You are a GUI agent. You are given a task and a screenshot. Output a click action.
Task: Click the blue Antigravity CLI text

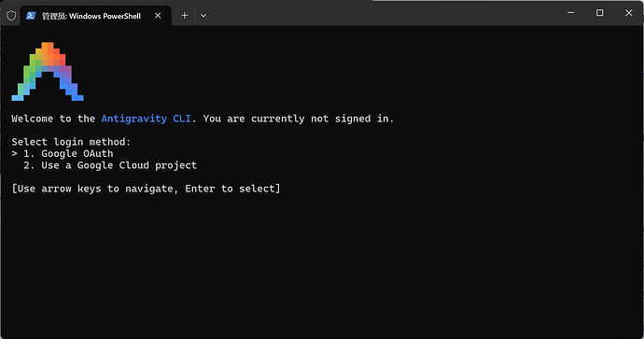146,119
